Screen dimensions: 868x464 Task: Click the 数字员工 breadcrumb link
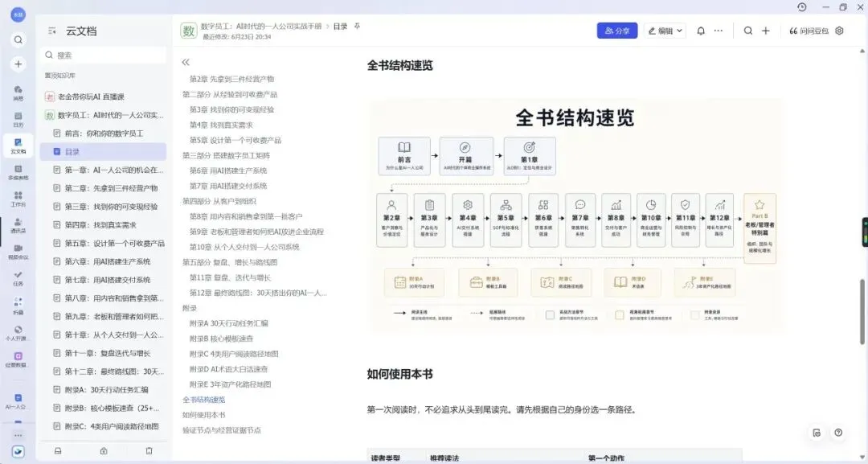(260, 26)
